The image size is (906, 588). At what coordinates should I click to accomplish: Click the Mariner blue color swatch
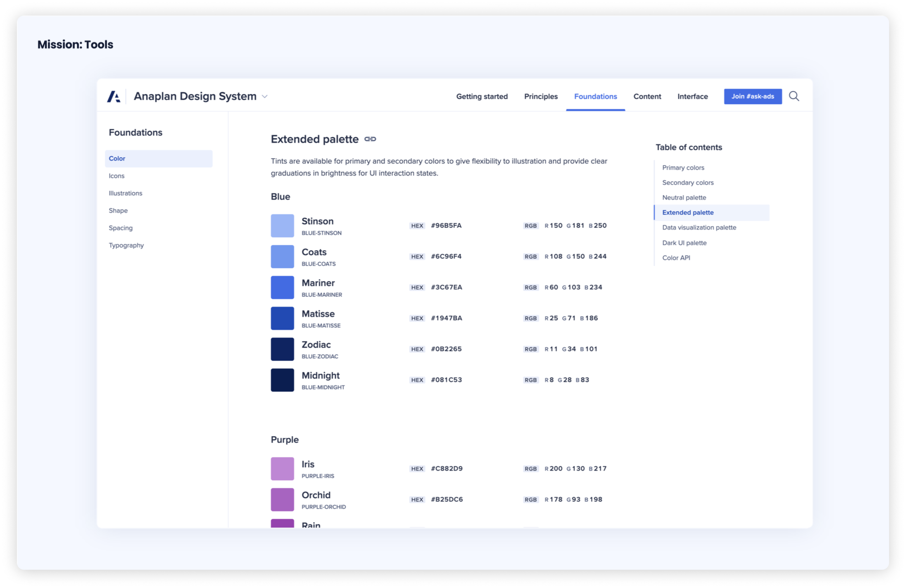tap(282, 287)
